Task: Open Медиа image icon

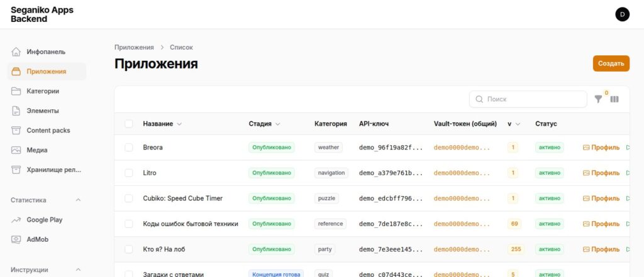Action: (16, 150)
